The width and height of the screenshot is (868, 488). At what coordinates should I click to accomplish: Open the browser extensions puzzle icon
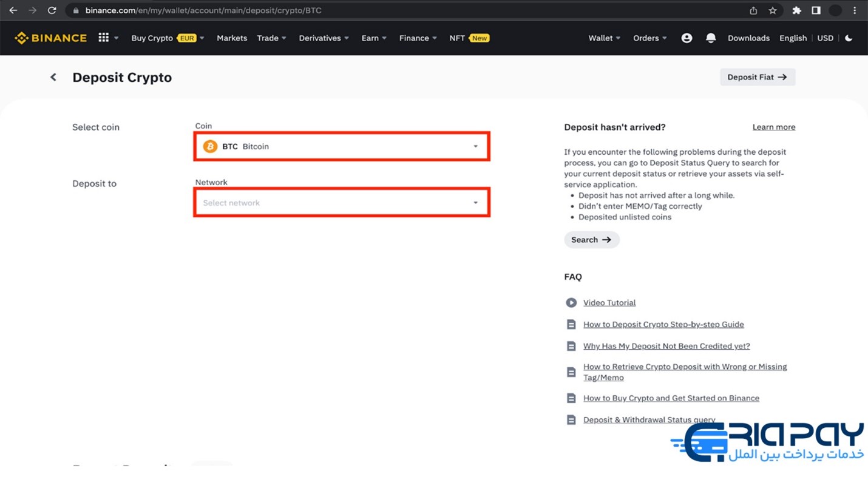[x=797, y=10]
